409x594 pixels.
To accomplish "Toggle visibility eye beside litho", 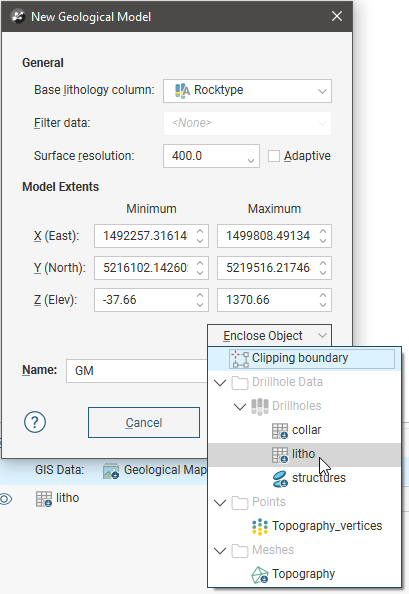I will click(5, 499).
